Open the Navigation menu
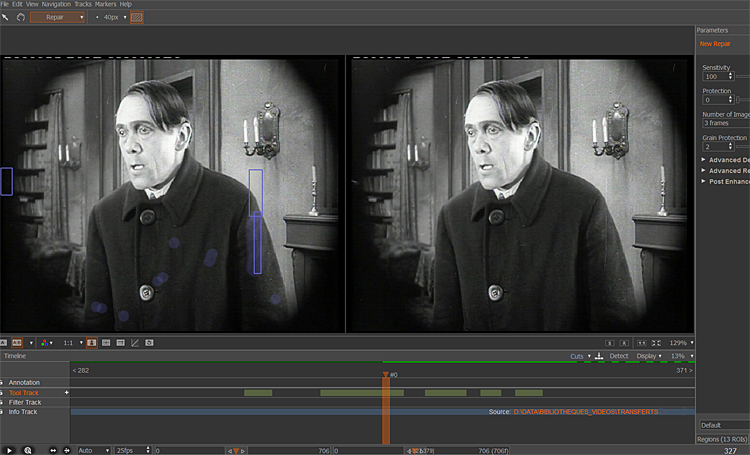Image resolution: width=750 pixels, height=455 pixels. click(x=56, y=4)
